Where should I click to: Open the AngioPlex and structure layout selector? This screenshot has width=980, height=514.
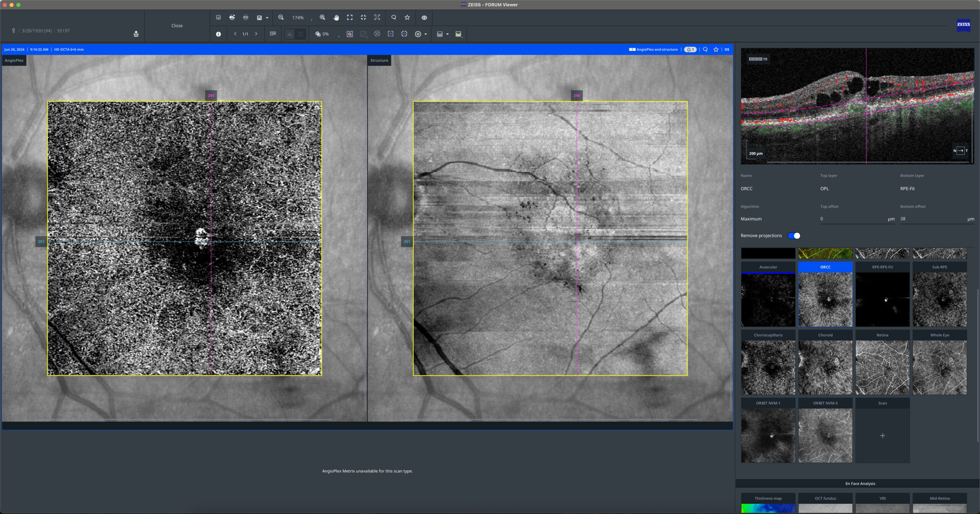653,49
